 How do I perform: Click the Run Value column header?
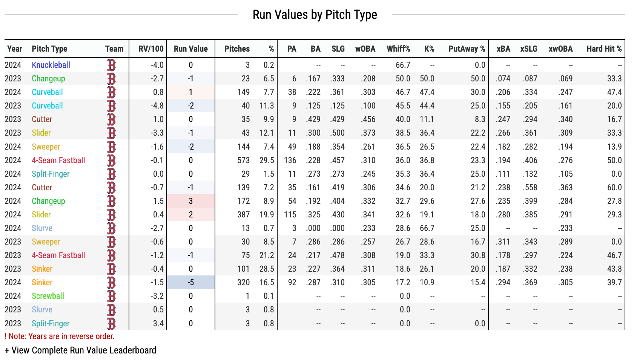tap(190, 49)
